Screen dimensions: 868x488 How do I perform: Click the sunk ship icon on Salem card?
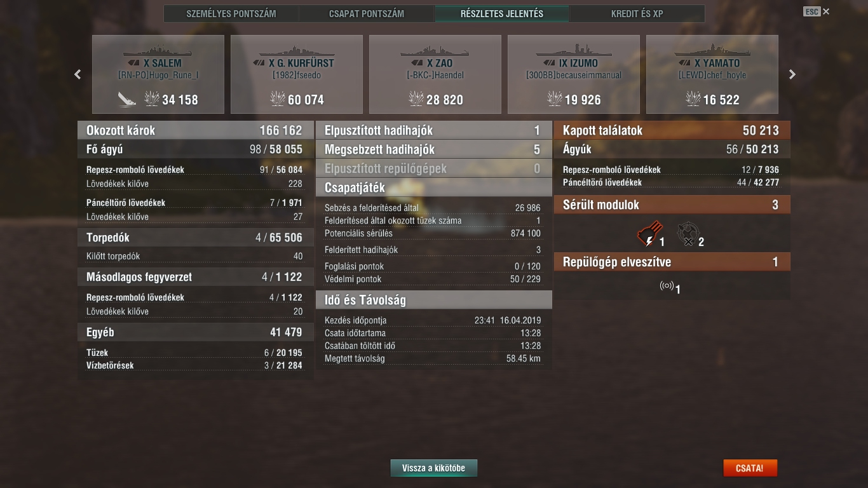(x=127, y=99)
